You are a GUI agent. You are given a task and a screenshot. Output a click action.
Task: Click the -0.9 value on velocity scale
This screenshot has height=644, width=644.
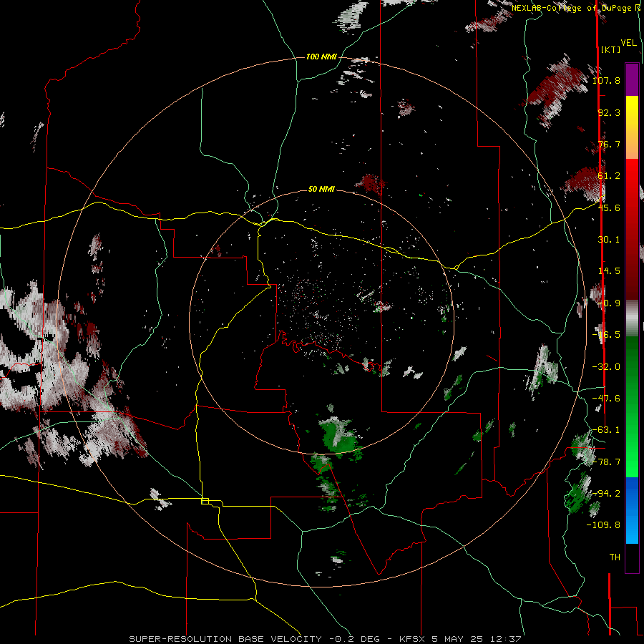[609, 303]
